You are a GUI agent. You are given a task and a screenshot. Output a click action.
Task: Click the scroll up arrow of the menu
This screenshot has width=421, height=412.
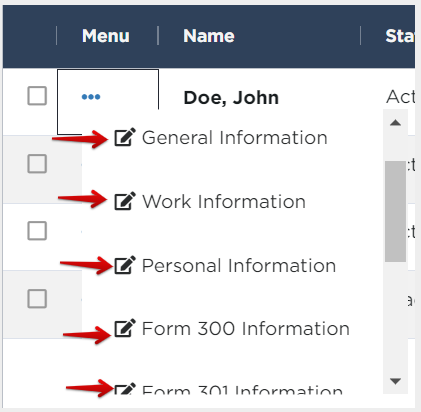(x=395, y=123)
